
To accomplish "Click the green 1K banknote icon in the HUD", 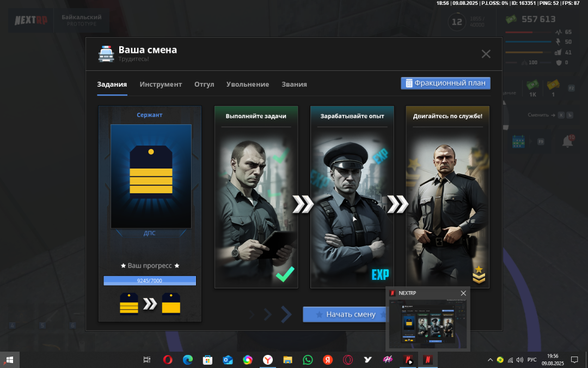I will [532, 85].
